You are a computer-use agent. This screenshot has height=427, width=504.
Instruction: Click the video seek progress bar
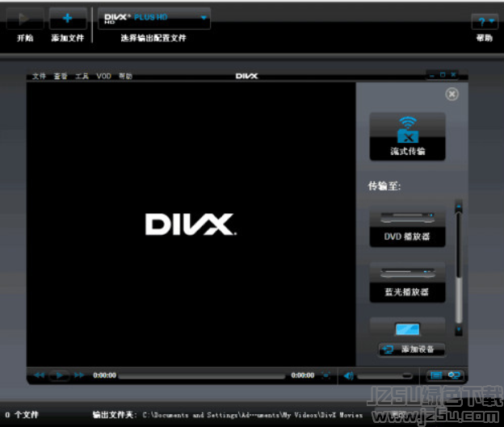(202, 376)
